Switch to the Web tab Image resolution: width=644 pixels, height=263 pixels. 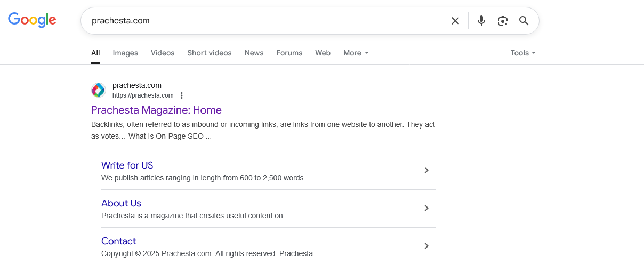click(x=323, y=53)
